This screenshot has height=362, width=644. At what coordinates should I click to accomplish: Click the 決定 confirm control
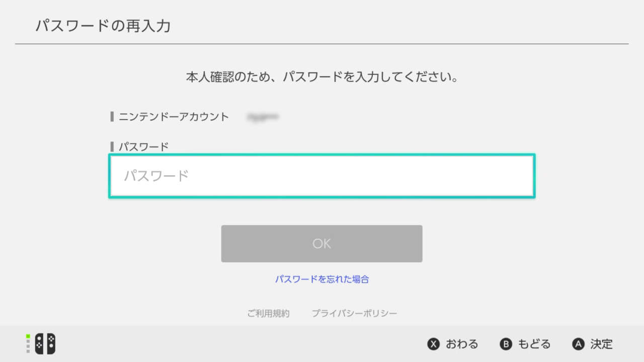602,344
